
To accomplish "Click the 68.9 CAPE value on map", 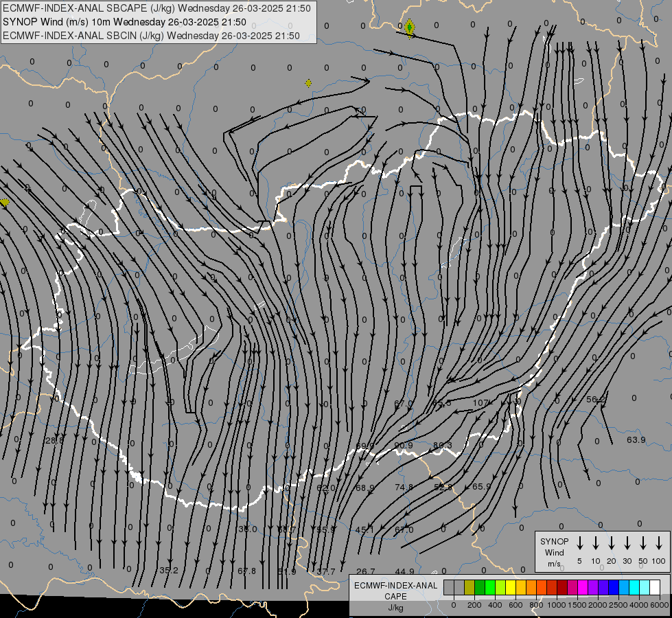I will [x=364, y=488].
